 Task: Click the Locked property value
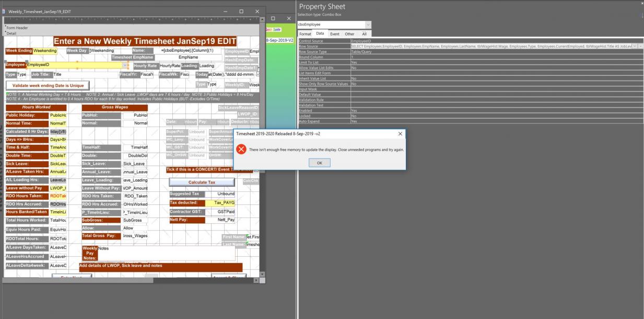497,116
